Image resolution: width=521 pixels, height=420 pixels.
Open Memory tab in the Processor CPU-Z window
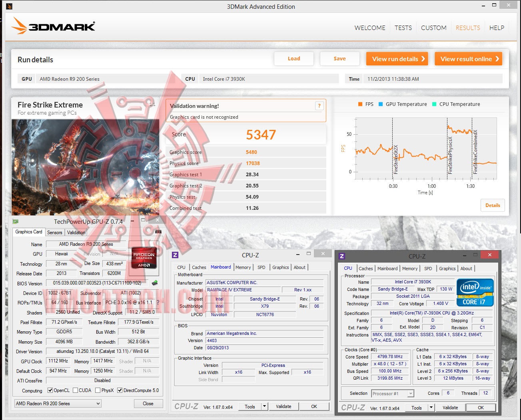click(410, 269)
